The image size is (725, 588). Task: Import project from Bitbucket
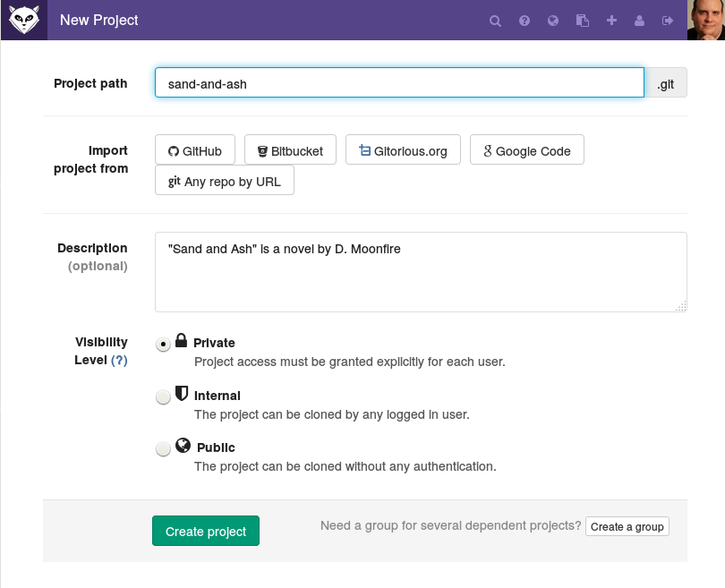[290, 149]
